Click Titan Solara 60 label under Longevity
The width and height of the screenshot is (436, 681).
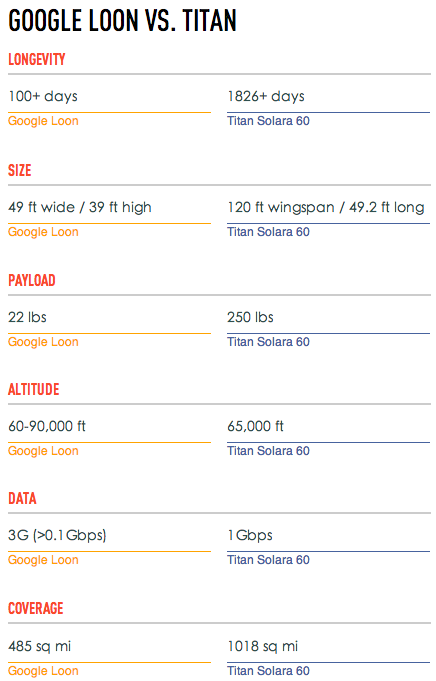pyautogui.click(x=268, y=121)
